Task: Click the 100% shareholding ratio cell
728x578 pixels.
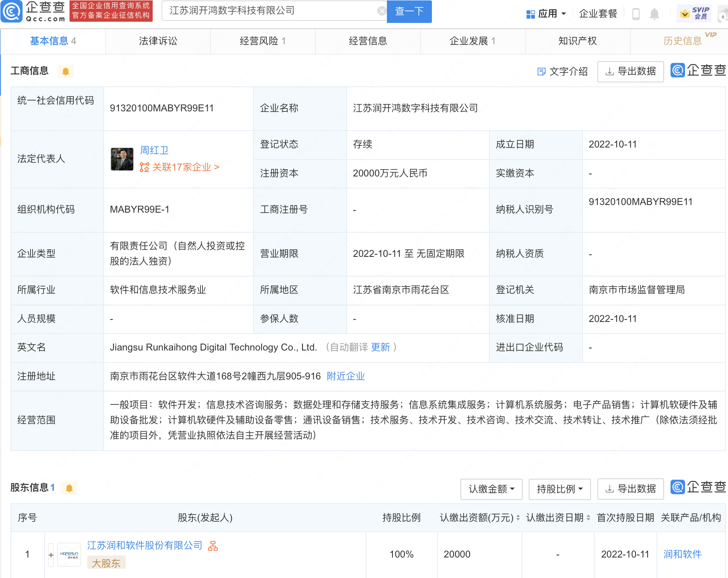Action: [401, 554]
